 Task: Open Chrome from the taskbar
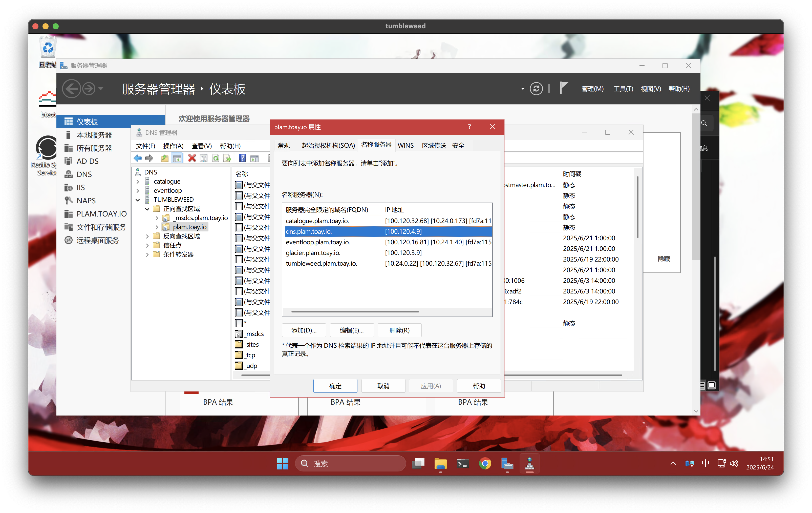point(485,464)
